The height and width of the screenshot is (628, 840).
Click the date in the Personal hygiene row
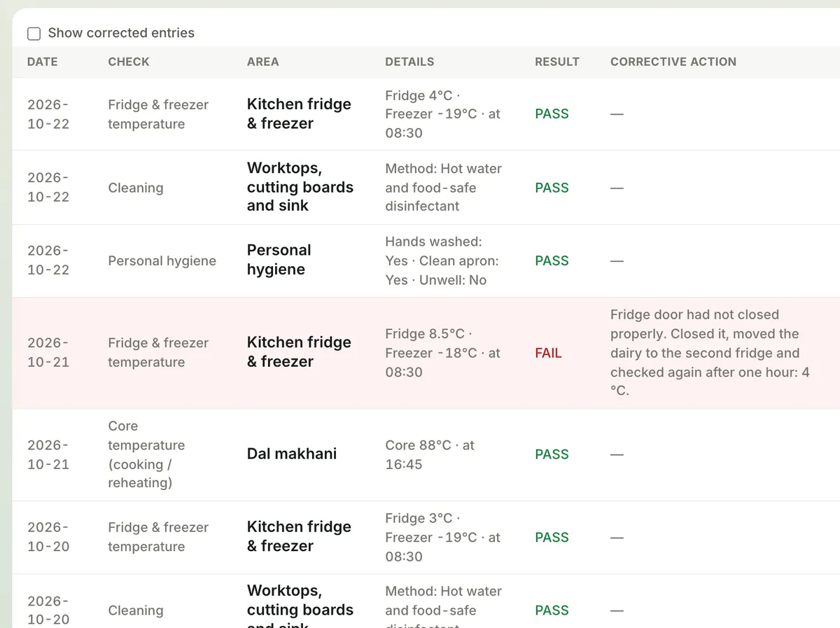pyautogui.click(x=48, y=260)
